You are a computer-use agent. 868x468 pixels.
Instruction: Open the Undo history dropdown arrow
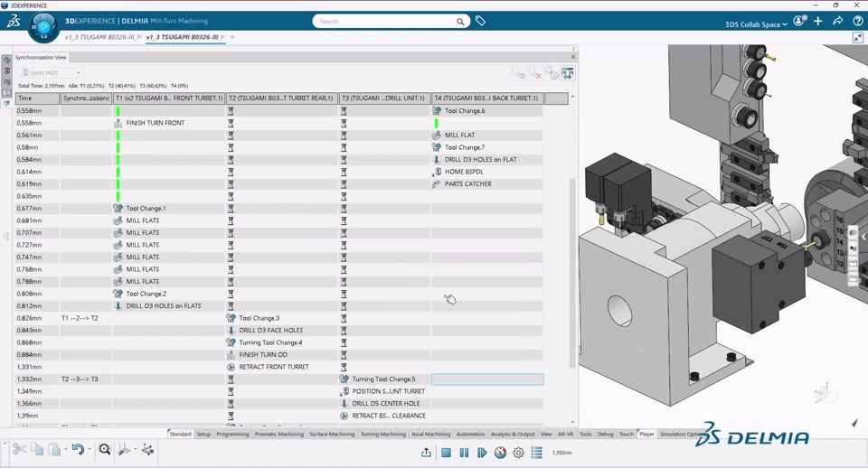(x=90, y=450)
